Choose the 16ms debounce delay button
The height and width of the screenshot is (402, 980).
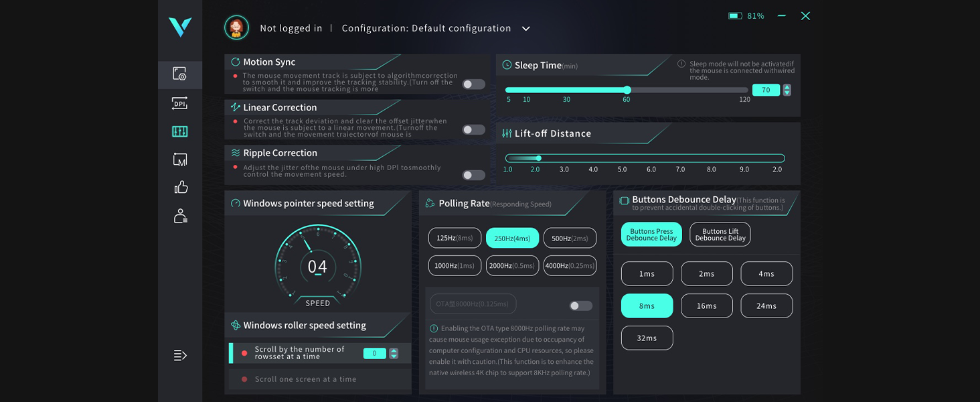point(706,306)
